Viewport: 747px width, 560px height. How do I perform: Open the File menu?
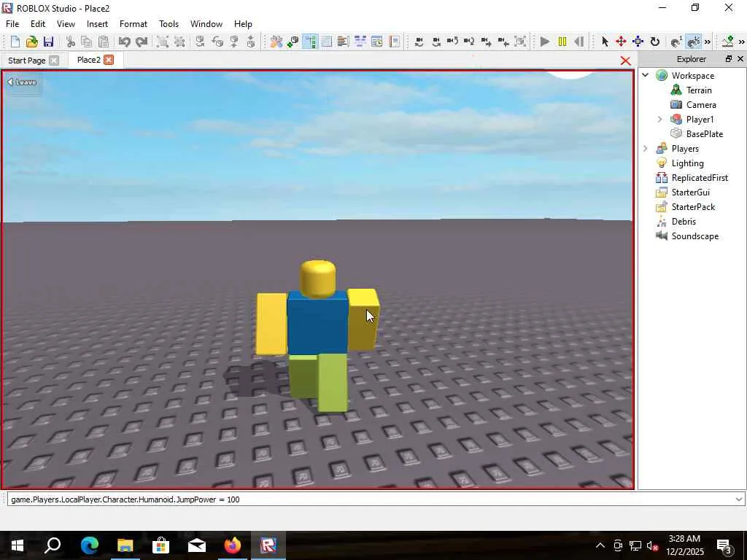(12, 24)
